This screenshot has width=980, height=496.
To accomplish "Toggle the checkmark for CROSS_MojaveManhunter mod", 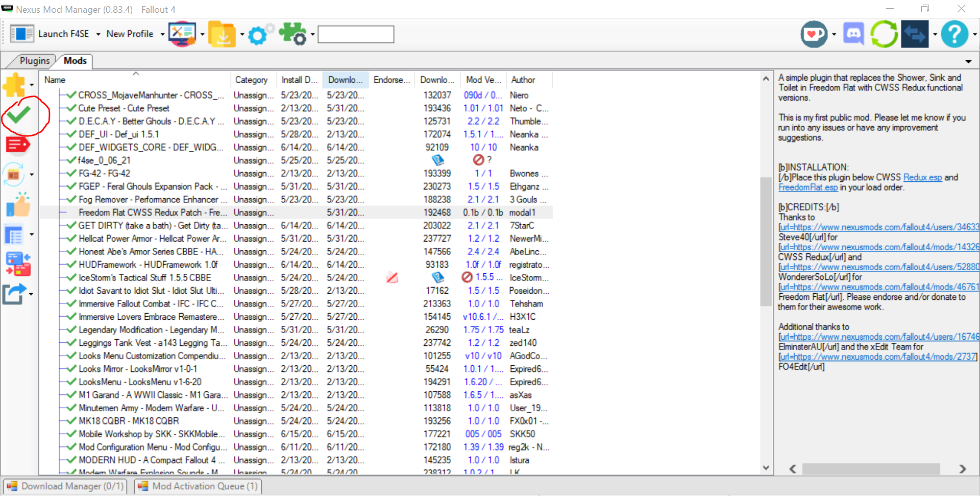I will (x=71, y=95).
